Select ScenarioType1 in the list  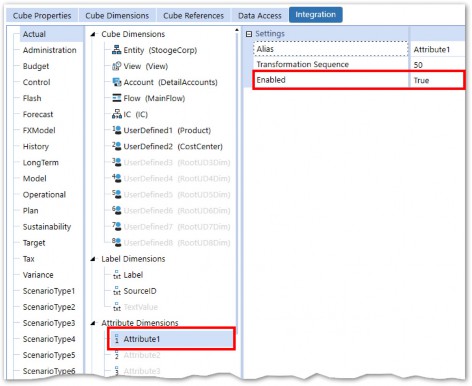(49, 291)
